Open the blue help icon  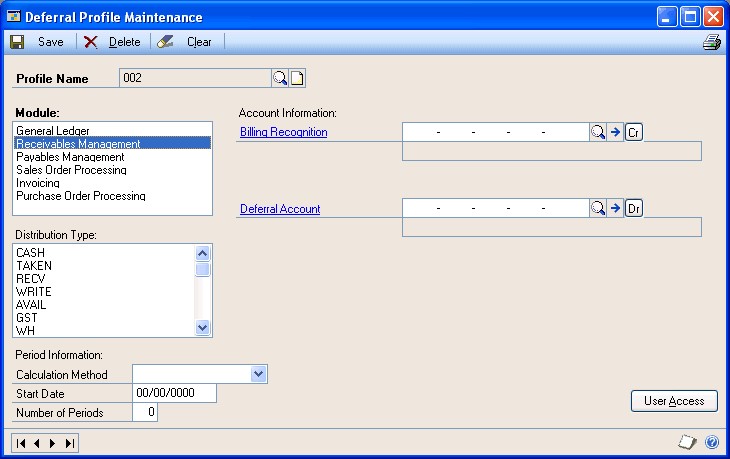pyautogui.click(x=712, y=442)
